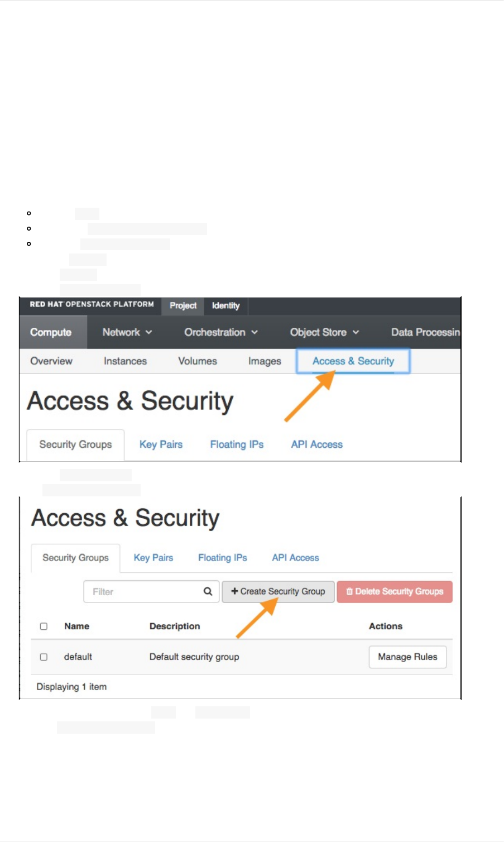Open Key Pairs tab in the upper panel
Viewport: 504px width, 842px height.
[x=161, y=444]
